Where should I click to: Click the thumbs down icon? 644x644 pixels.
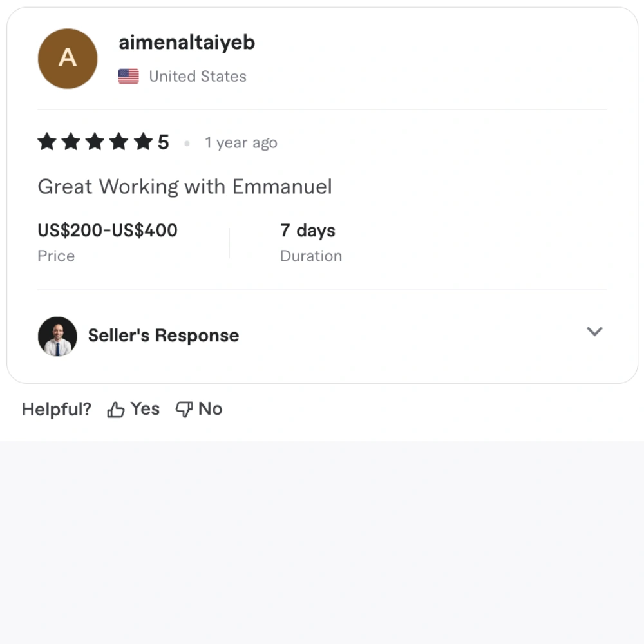184,410
